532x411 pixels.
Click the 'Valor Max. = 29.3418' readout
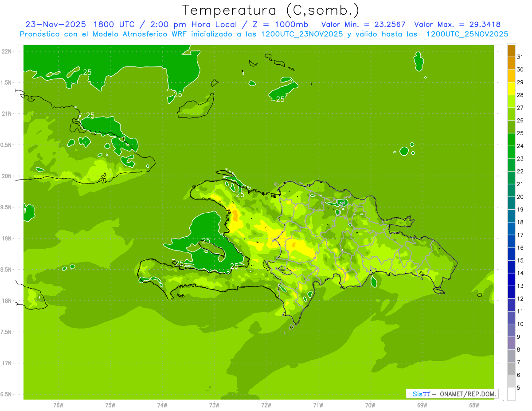click(x=458, y=24)
